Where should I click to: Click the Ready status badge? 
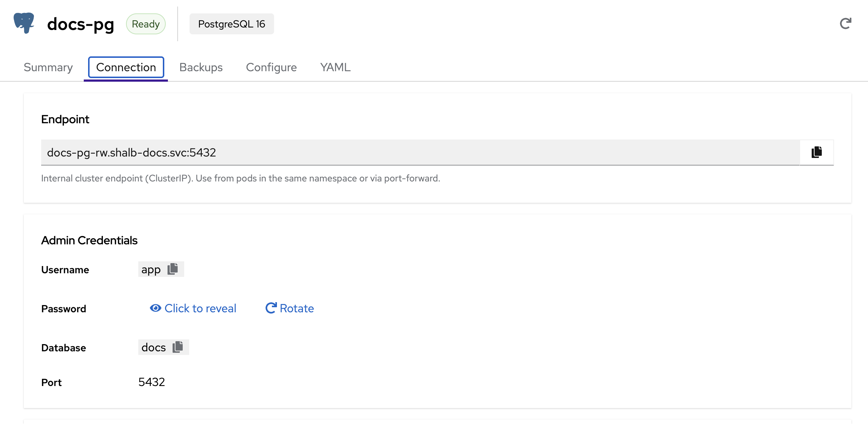(146, 24)
